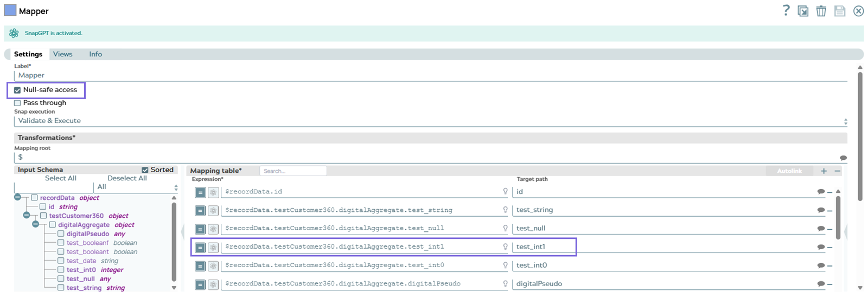Screen dimensions: 868x305
Task: Check the digitalAggregate object checkbox
Action: [x=52, y=225]
